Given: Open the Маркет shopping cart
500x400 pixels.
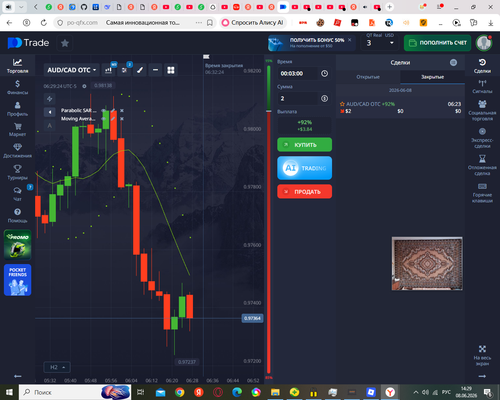Looking at the screenshot, I should pos(17,130).
